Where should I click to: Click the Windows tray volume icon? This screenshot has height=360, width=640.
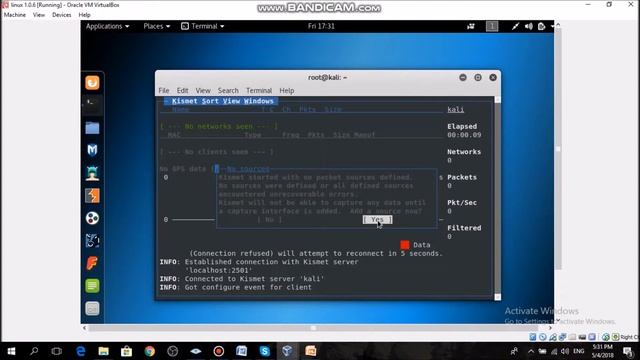click(x=565, y=351)
